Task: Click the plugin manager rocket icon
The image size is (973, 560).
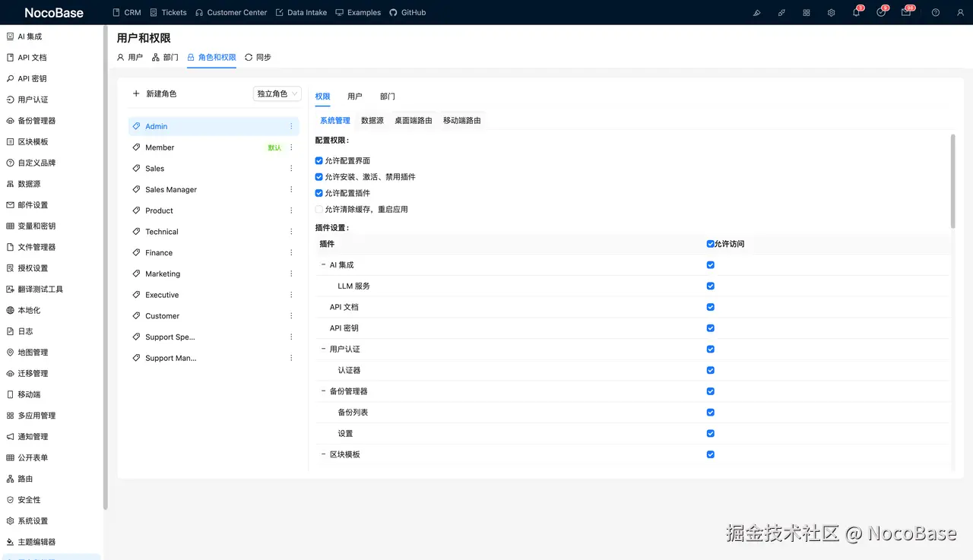Action: click(x=781, y=12)
